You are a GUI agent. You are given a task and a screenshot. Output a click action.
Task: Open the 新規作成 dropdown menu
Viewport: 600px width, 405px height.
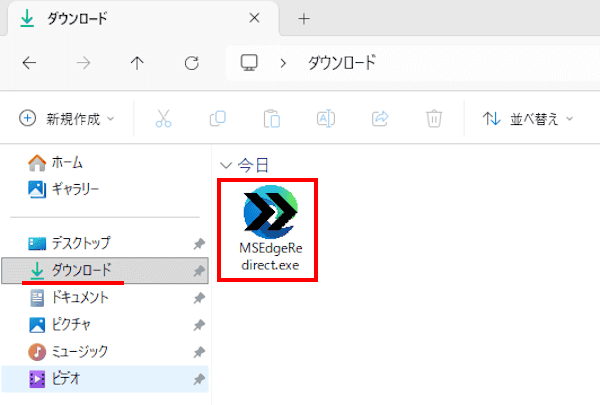click(x=67, y=119)
